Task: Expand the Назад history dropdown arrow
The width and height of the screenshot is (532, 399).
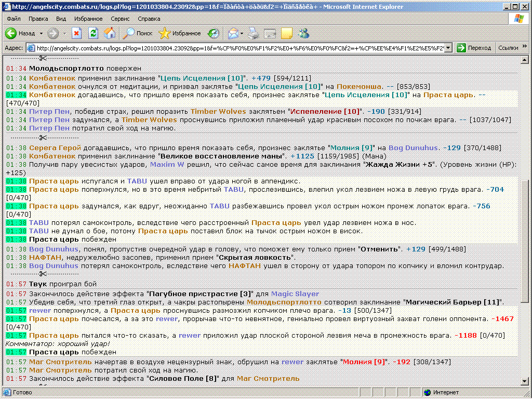Action: tap(41, 33)
